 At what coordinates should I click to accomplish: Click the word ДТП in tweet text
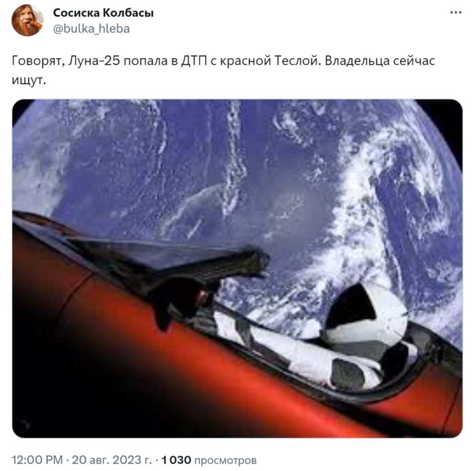pos(194,61)
